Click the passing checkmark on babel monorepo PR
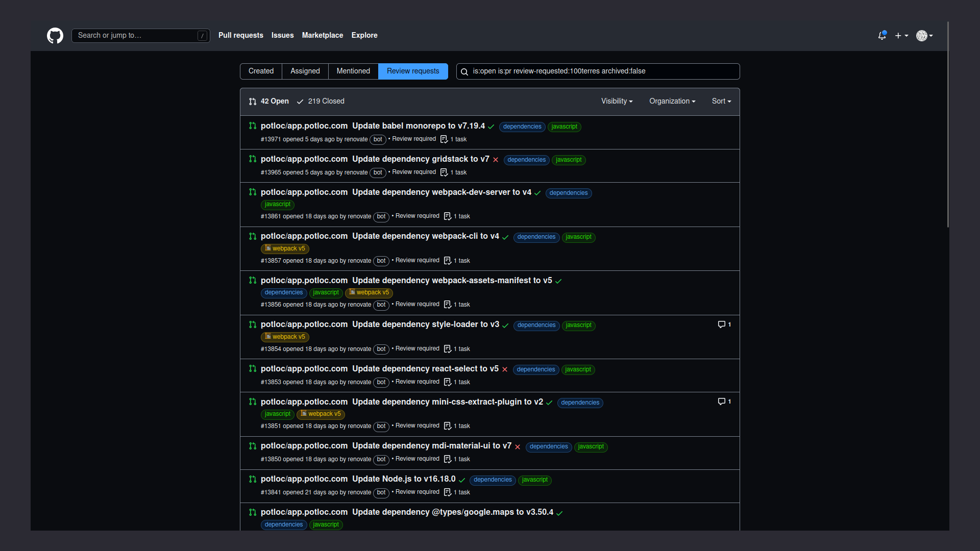Screen dimensions: 980x551 tap(491, 127)
